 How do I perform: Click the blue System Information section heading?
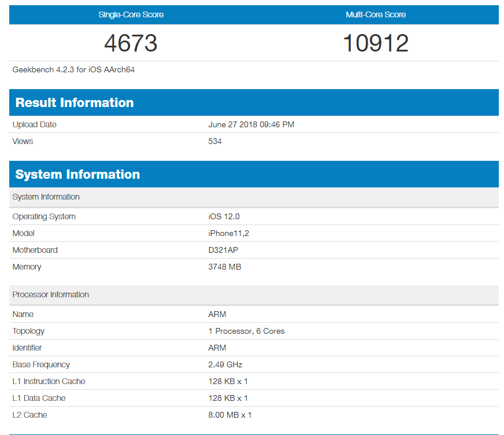(77, 175)
